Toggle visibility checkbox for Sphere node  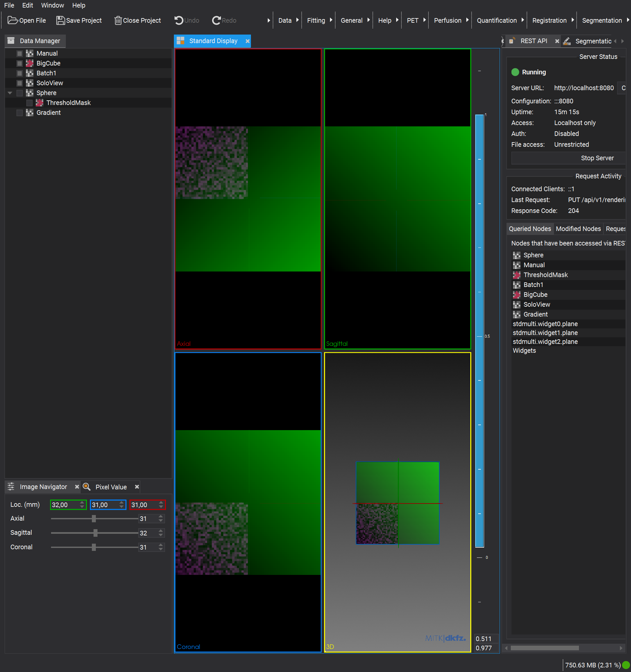tap(20, 92)
